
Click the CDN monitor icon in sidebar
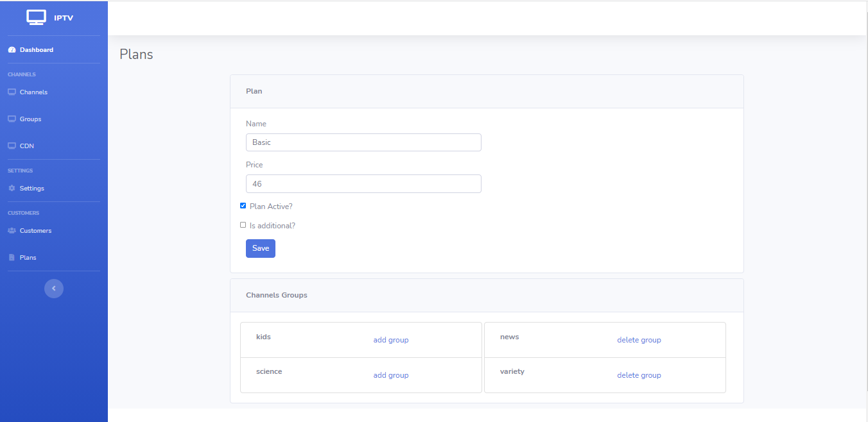(x=12, y=146)
